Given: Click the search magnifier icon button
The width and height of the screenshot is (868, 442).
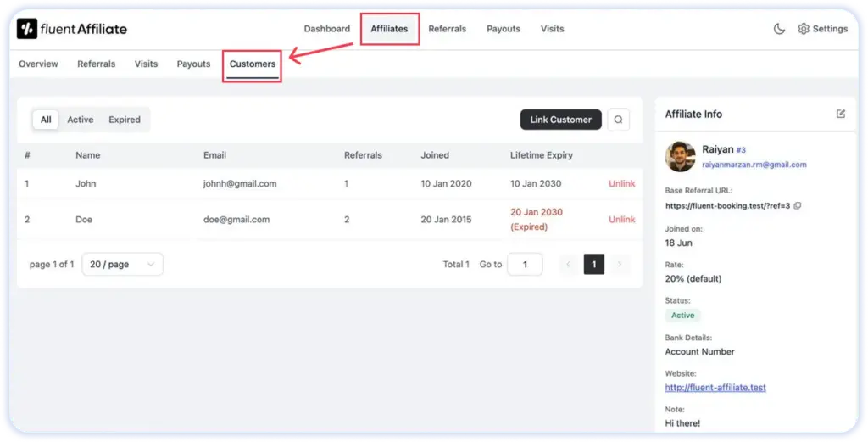Looking at the screenshot, I should pyautogui.click(x=618, y=120).
